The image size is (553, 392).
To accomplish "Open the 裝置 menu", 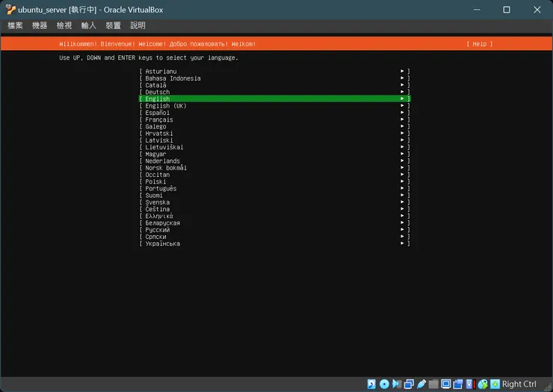I will point(113,25).
